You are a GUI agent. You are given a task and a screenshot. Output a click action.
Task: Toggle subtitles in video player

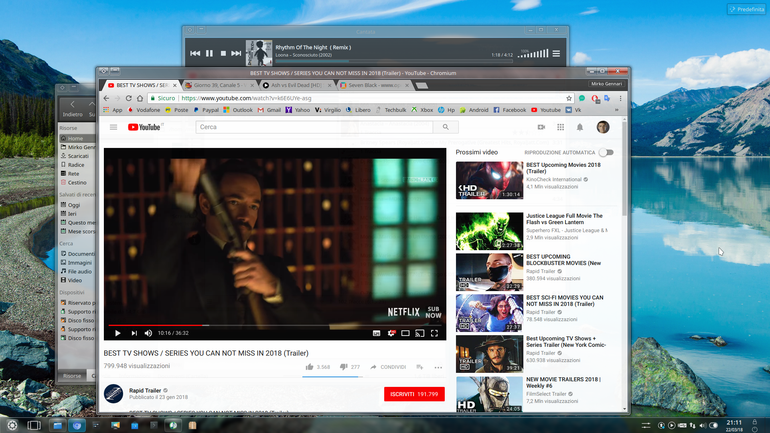point(377,333)
